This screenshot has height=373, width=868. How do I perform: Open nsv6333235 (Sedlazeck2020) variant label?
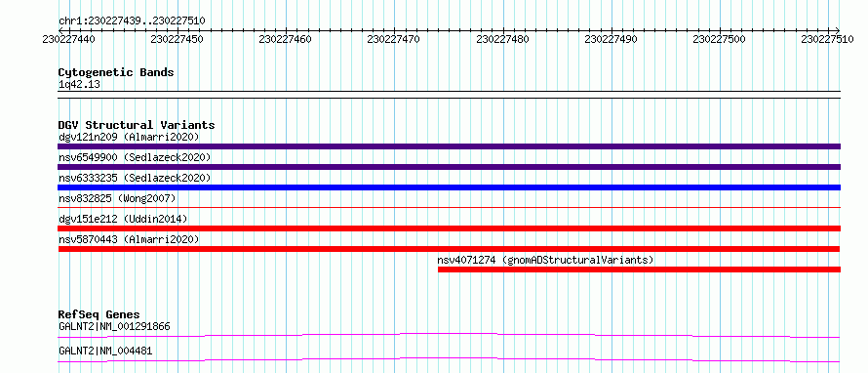pyautogui.click(x=135, y=178)
